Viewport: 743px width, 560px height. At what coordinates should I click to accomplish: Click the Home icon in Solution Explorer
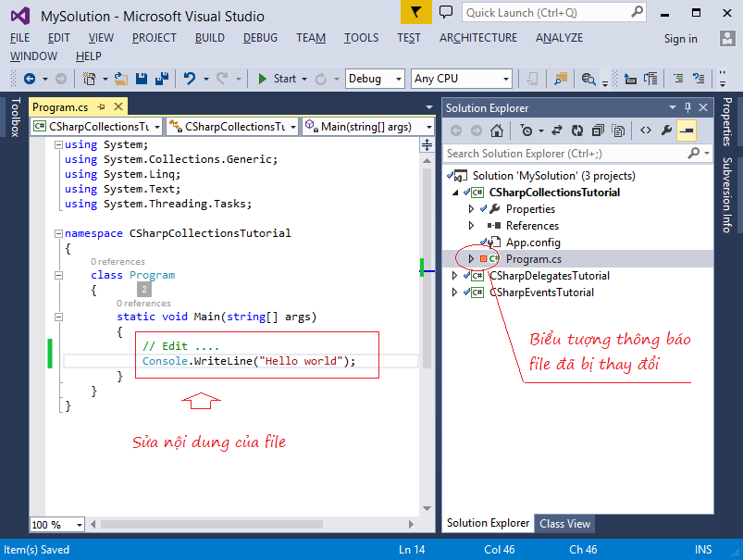497,131
